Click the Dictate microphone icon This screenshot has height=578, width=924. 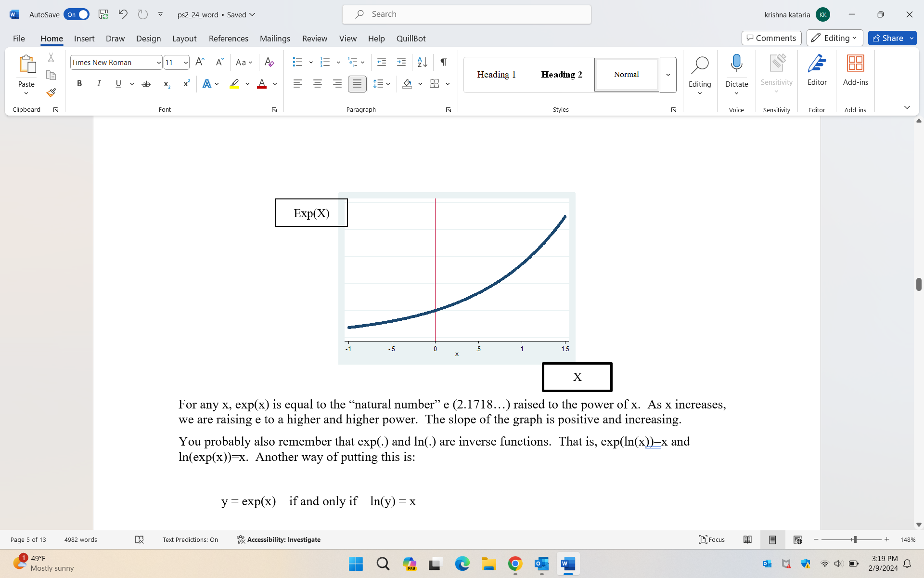point(736,64)
